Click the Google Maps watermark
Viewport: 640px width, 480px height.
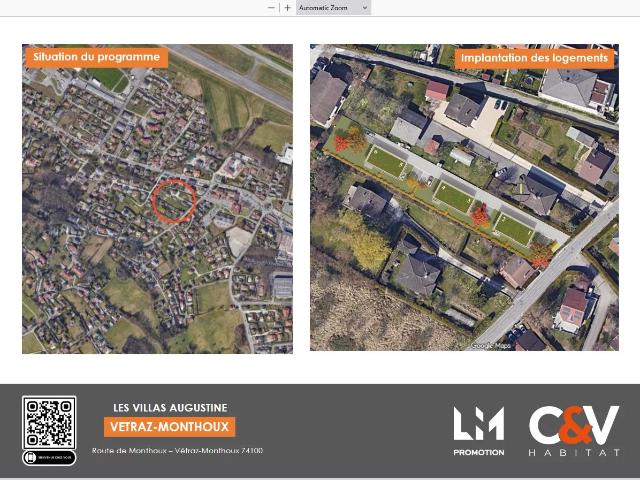click(x=491, y=346)
